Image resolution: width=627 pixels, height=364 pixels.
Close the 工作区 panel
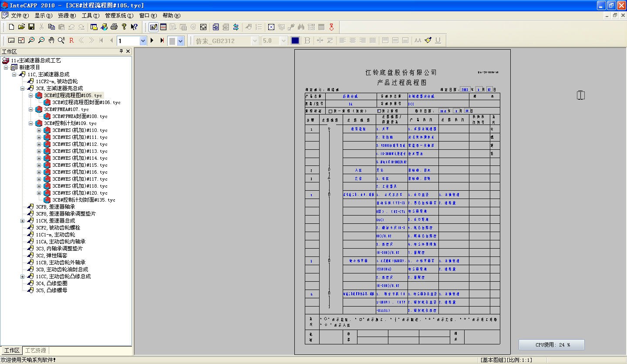coord(128,51)
